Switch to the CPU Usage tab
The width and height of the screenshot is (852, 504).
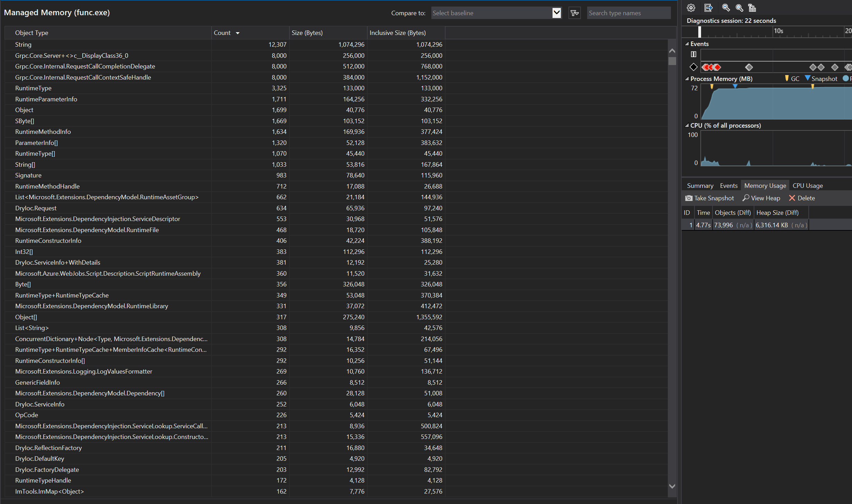pyautogui.click(x=807, y=185)
